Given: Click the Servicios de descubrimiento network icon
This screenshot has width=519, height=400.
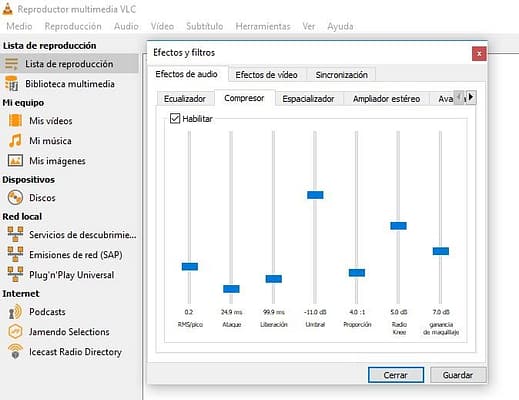Looking at the screenshot, I should (x=15, y=234).
